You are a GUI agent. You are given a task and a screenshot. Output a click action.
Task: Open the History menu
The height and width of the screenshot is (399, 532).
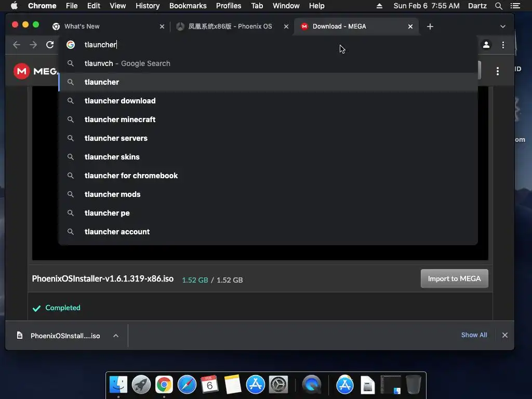point(148,6)
